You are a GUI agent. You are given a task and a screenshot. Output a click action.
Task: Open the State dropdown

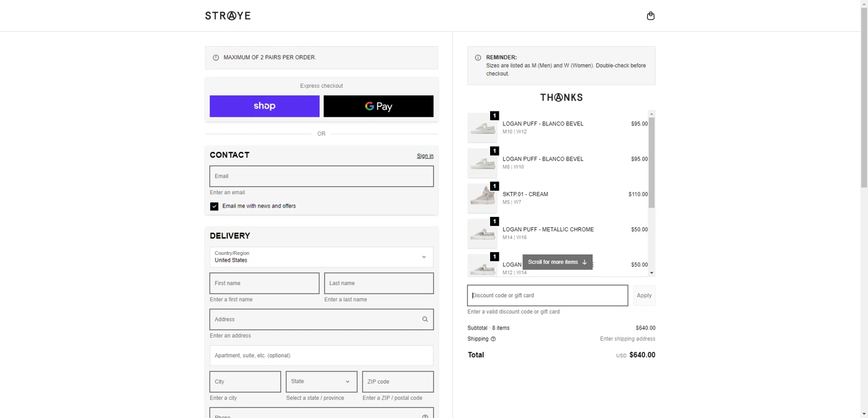(321, 382)
